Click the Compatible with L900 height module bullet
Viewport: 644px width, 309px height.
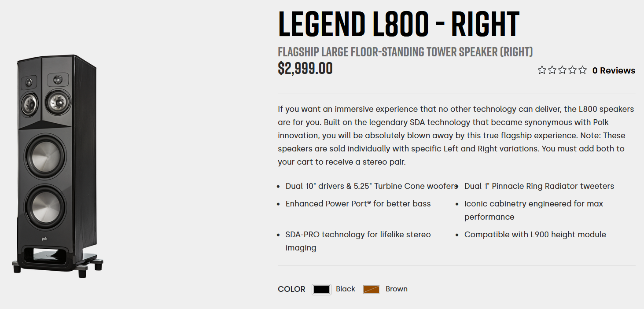[535, 235]
